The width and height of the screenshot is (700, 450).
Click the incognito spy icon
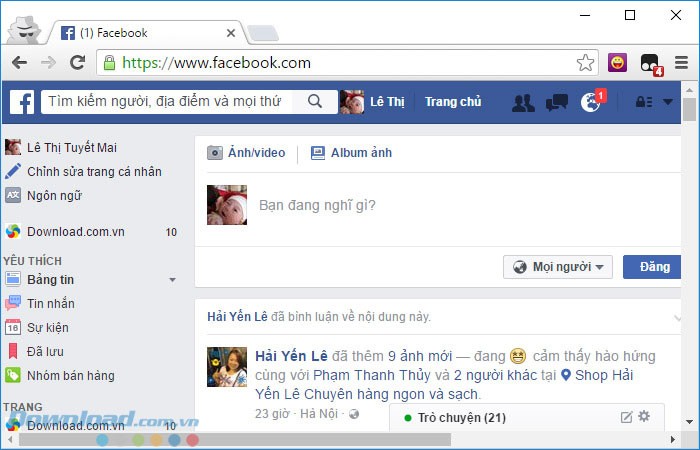pyautogui.click(x=25, y=29)
